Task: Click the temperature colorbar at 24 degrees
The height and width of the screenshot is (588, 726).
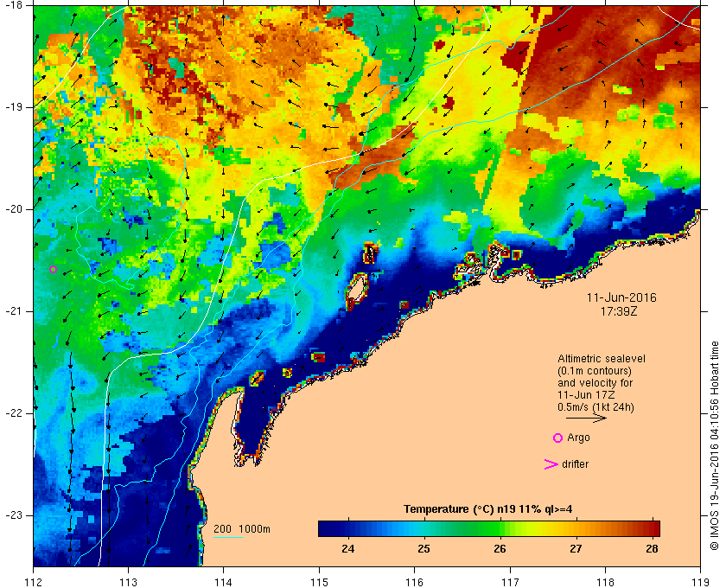Action: (348, 528)
